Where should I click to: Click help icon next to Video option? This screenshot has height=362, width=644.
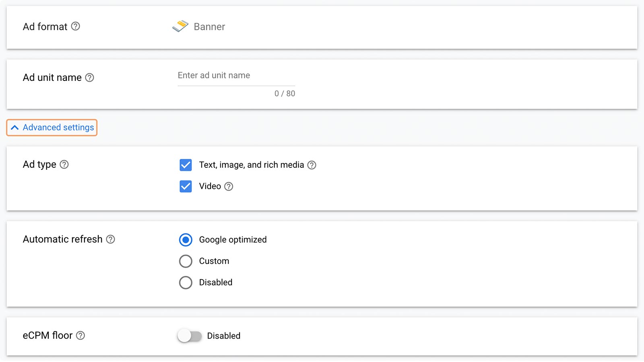coord(229,186)
